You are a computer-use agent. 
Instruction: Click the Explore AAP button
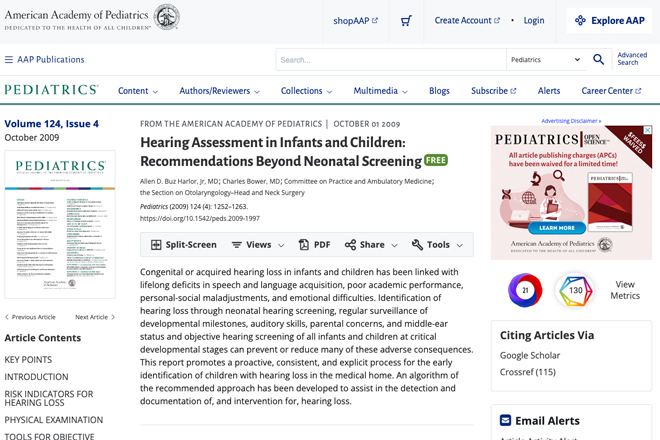point(609,20)
